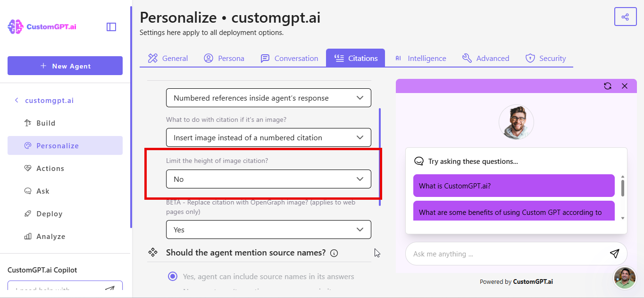This screenshot has height=298, width=644.
Task: Click 'What to do with citation if it's an image?' label
Action: point(226,119)
